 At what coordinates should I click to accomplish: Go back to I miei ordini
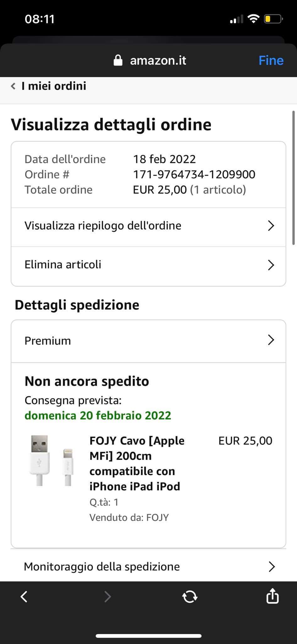(x=54, y=86)
